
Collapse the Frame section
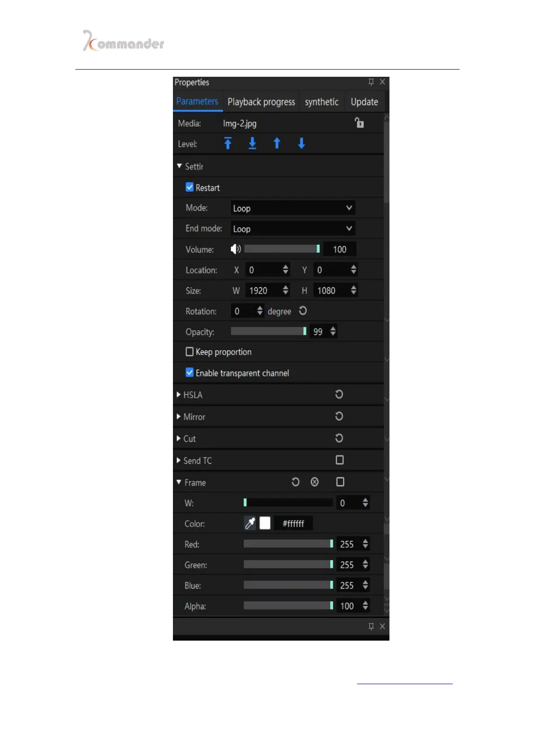point(179,482)
